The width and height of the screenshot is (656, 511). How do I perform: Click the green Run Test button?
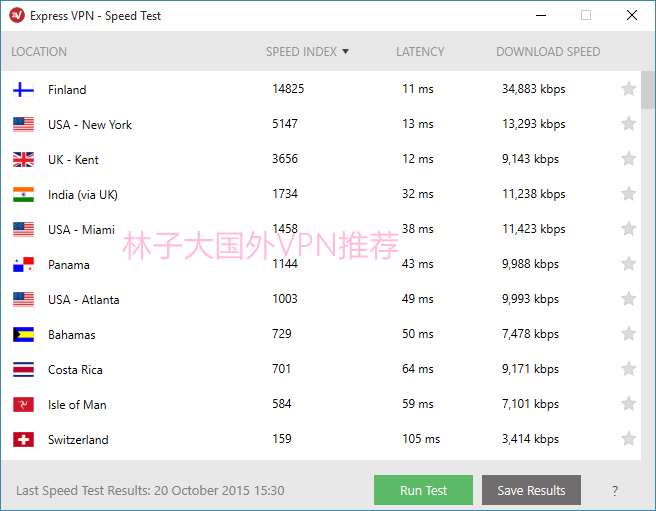tap(423, 490)
